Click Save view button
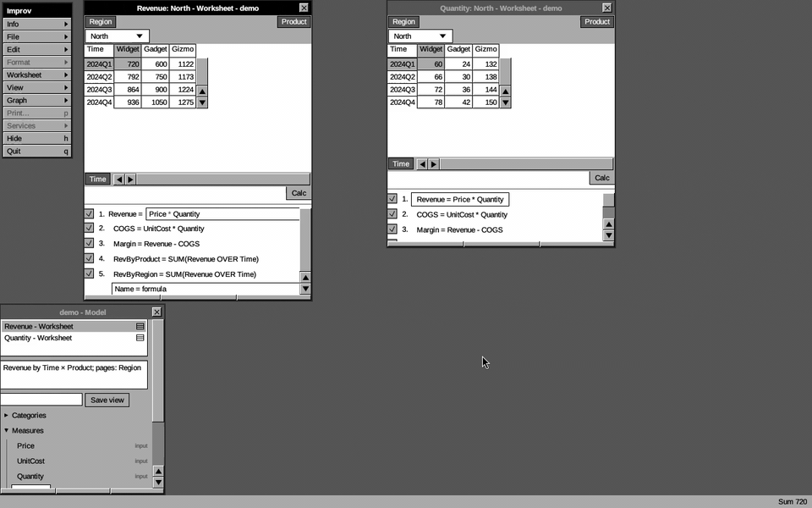The height and width of the screenshot is (508, 812). [107, 400]
